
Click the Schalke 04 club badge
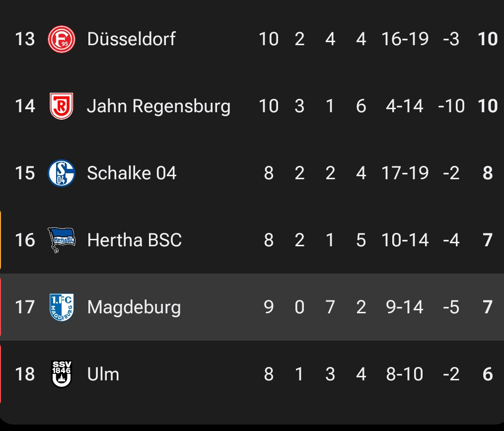pyautogui.click(x=62, y=173)
